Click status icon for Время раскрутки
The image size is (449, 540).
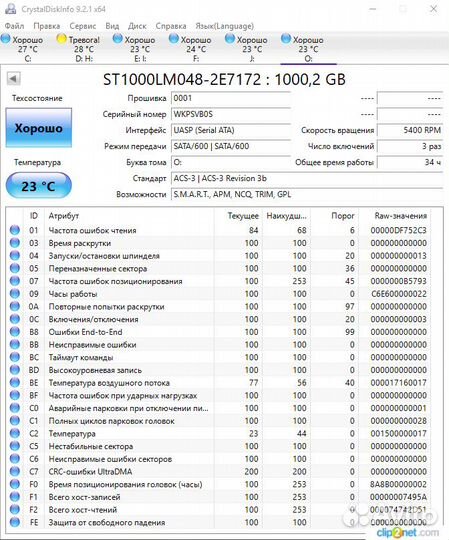14,243
